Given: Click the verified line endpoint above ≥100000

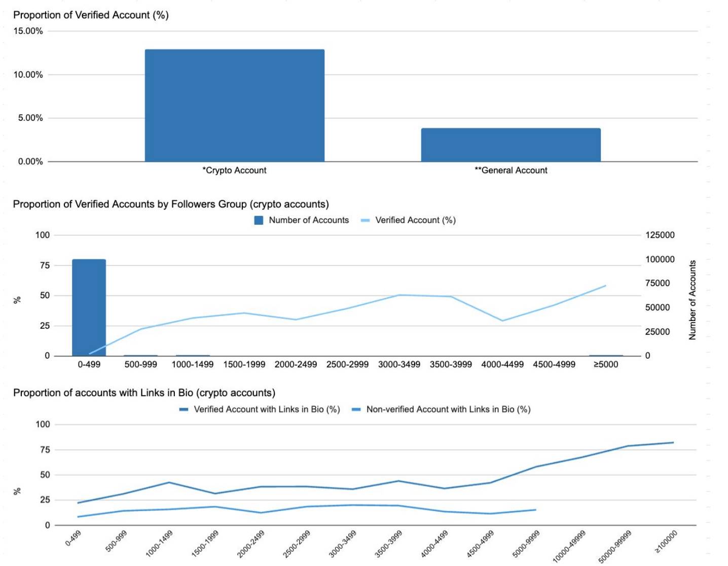Looking at the screenshot, I should [673, 443].
